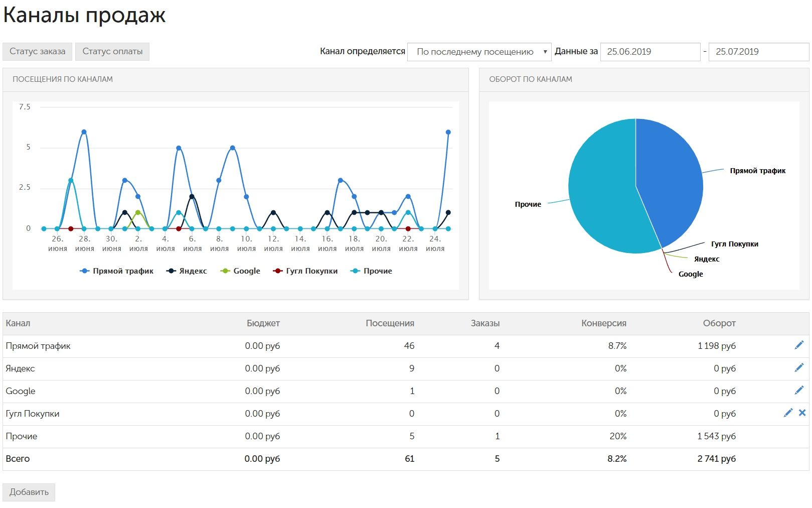812x508 pixels.
Task: Toggle Гугл Покупки legend entry
Action: (x=305, y=271)
